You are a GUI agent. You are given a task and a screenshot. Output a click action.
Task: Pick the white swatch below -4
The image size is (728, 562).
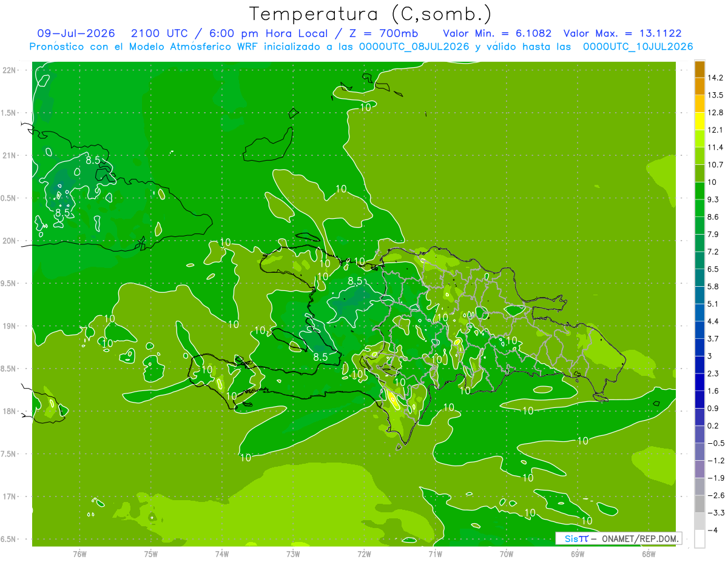click(x=699, y=539)
